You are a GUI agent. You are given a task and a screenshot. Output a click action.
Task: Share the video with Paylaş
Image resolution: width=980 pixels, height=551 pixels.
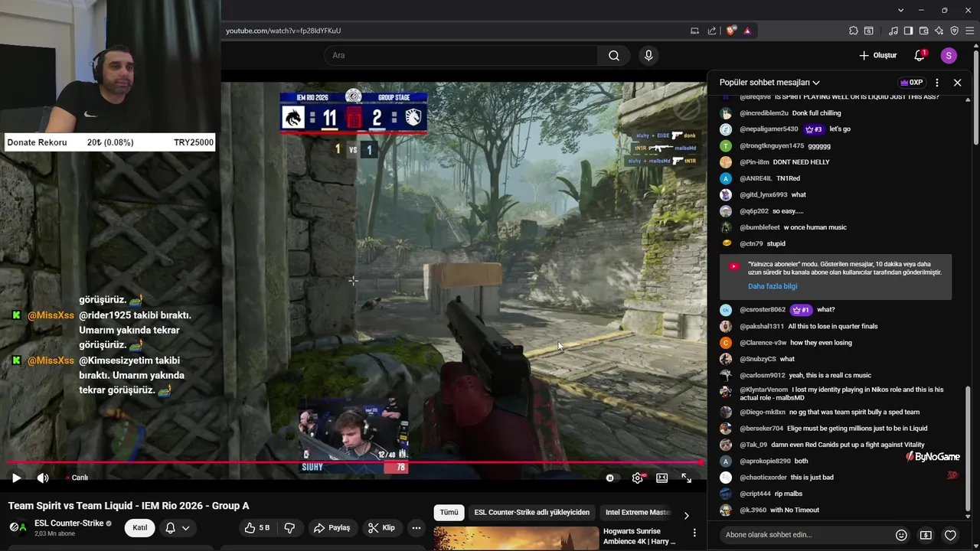(332, 528)
